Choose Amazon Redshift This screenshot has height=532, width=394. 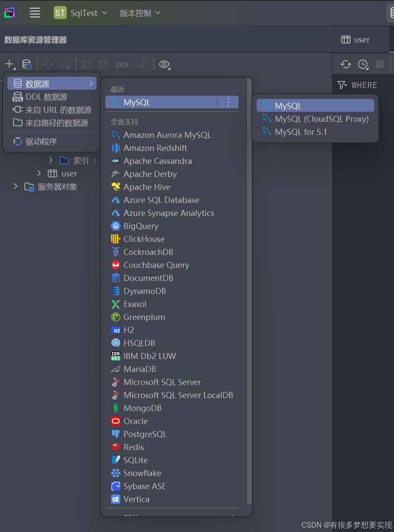coord(172,148)
